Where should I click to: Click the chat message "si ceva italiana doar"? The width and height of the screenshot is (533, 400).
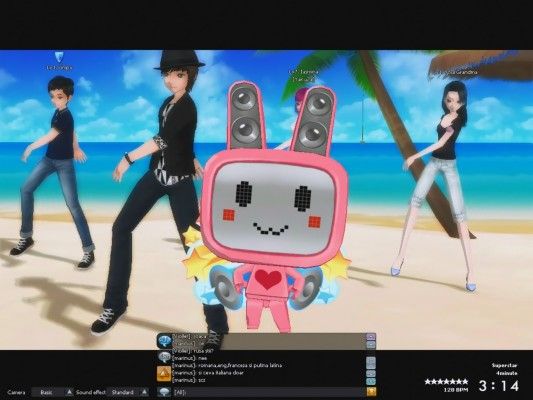click(207, 373)
